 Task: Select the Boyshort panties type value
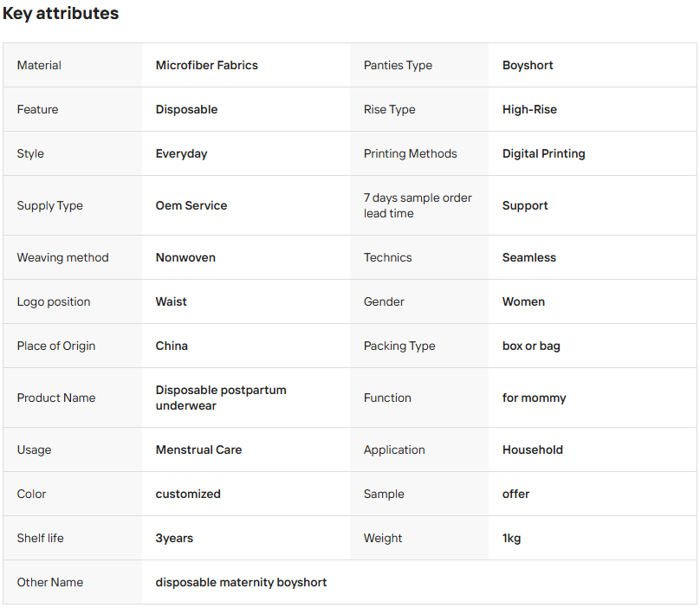tap(528, 65)
